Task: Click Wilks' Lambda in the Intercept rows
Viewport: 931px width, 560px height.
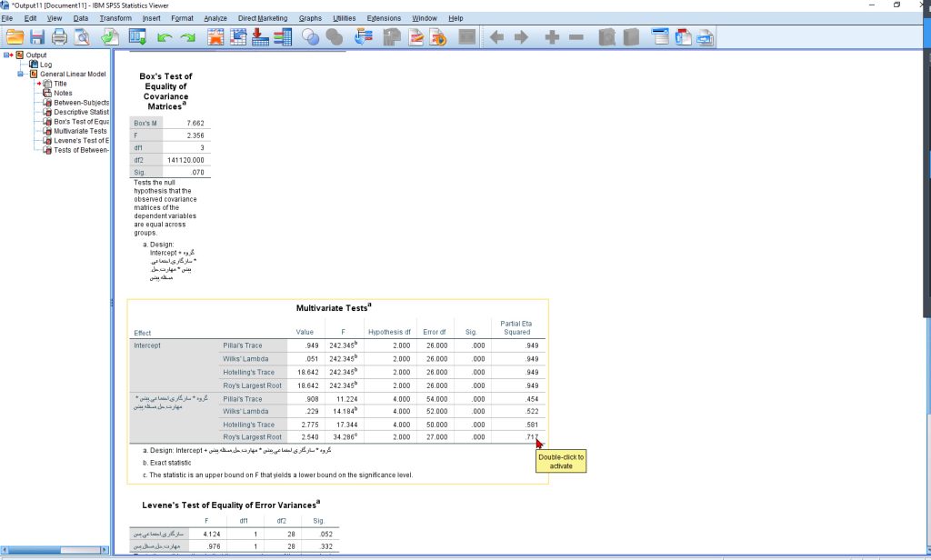Action: (x=245, y=359)
